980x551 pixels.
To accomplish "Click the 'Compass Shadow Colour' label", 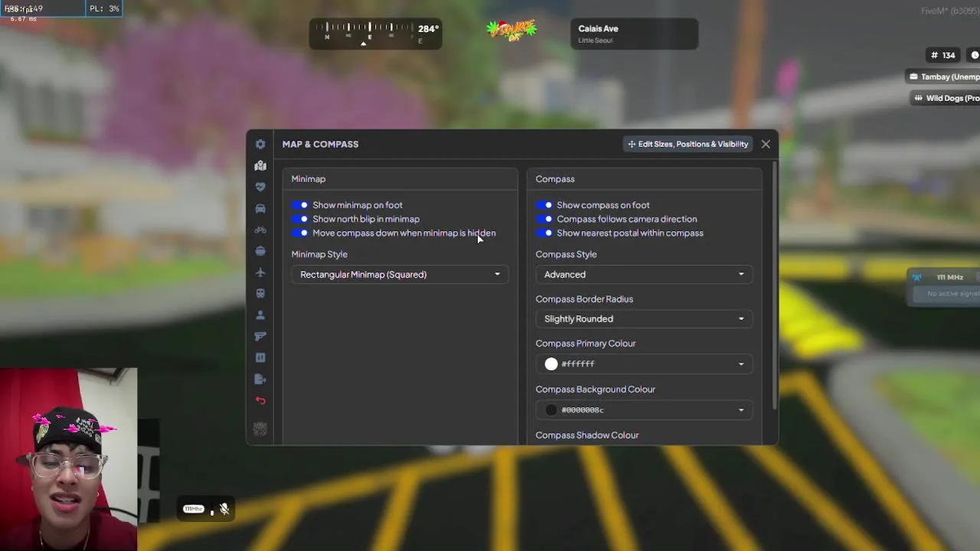I will pyautogui.click(x=587, y=435).
